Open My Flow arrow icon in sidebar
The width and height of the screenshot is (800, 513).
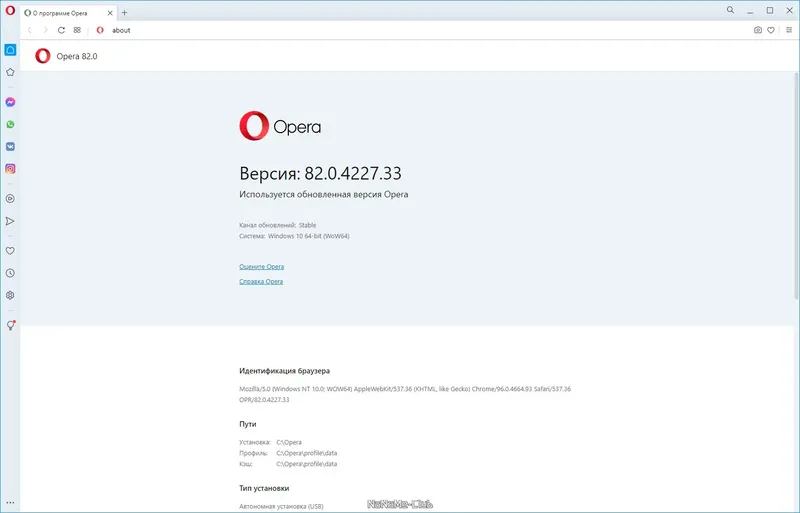click(10, 221)
